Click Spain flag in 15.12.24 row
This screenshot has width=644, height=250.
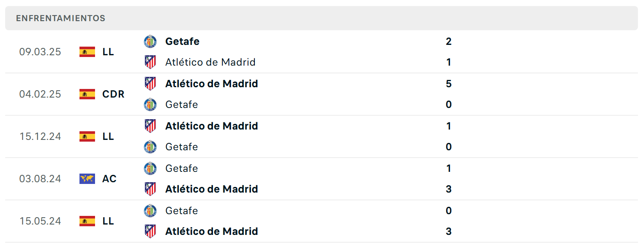point(87,136)
